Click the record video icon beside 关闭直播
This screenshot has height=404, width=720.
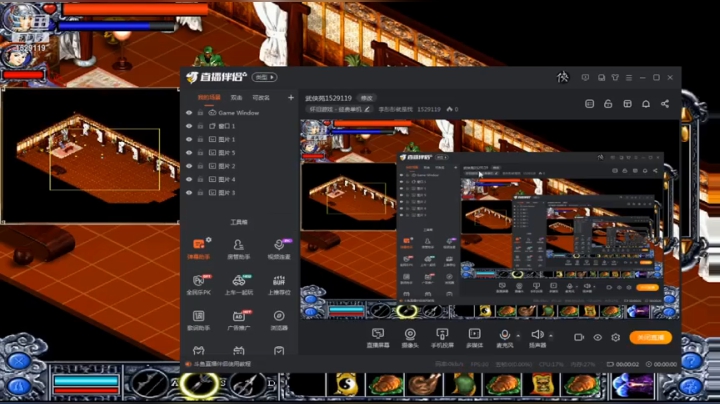579,337
